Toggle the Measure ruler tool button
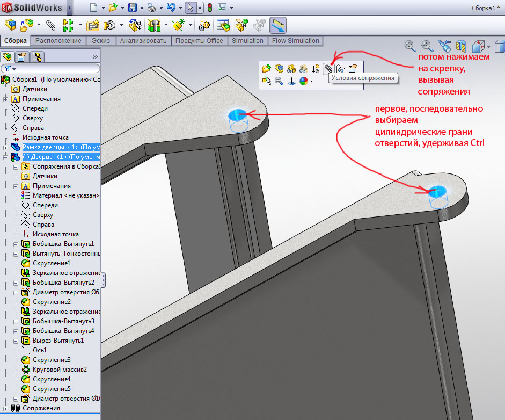 (x=277, y=25)
